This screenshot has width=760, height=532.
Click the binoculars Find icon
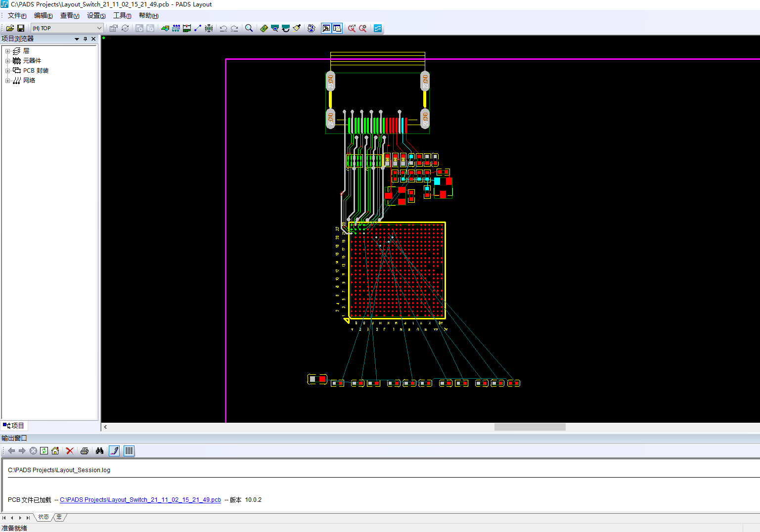point(99,451)
